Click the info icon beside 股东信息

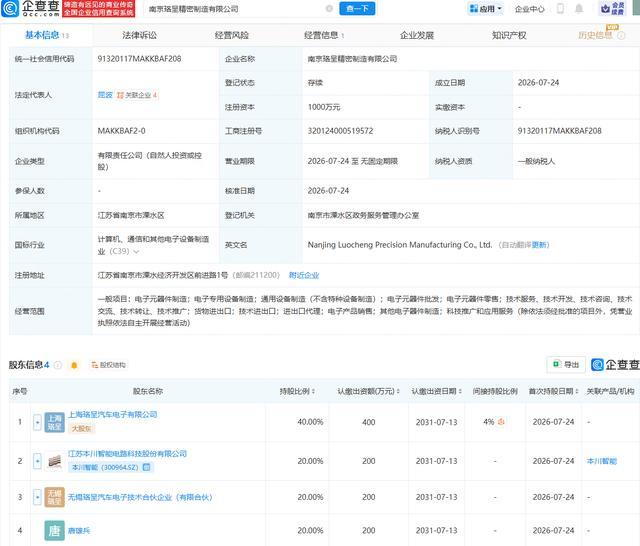pos(58,365)
